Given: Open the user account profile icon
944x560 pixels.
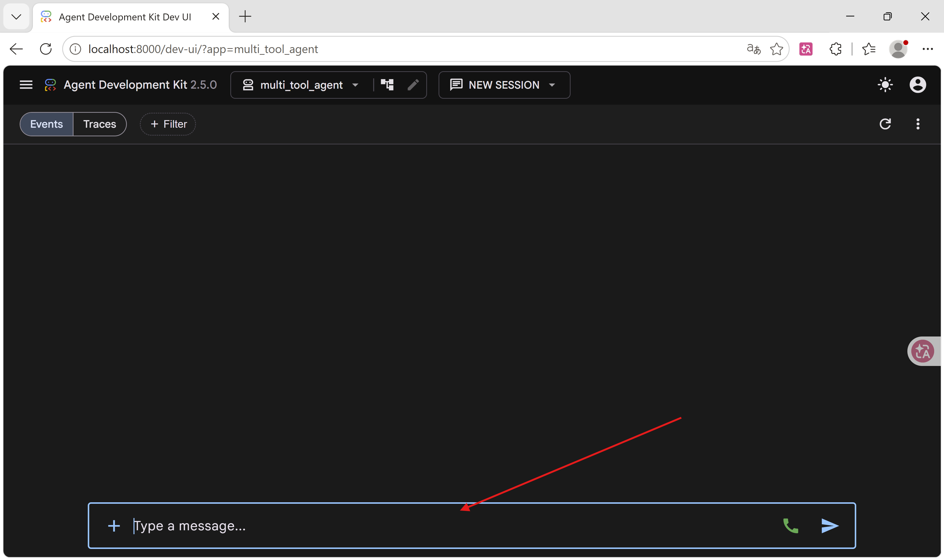Looking at the screenshot, I should (x=917, y=84).
